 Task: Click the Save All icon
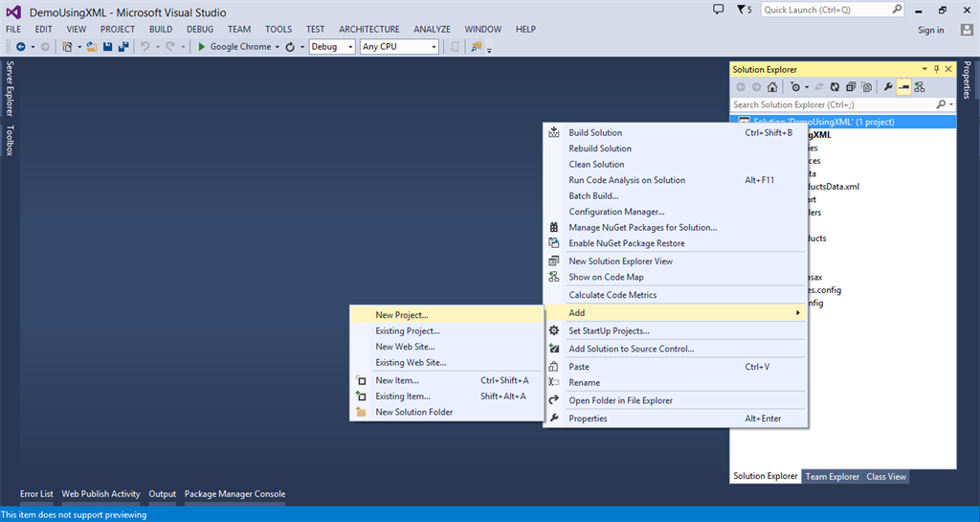123,47
